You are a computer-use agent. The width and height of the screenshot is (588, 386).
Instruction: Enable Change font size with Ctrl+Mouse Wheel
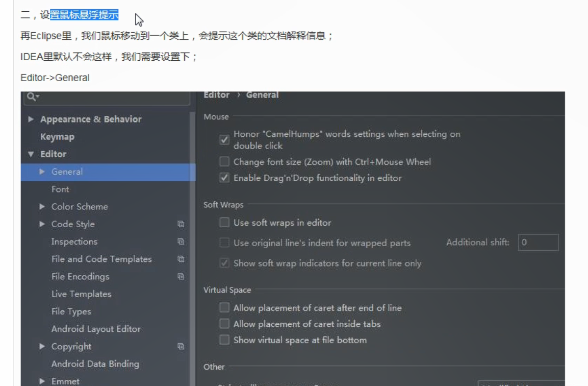224,161
